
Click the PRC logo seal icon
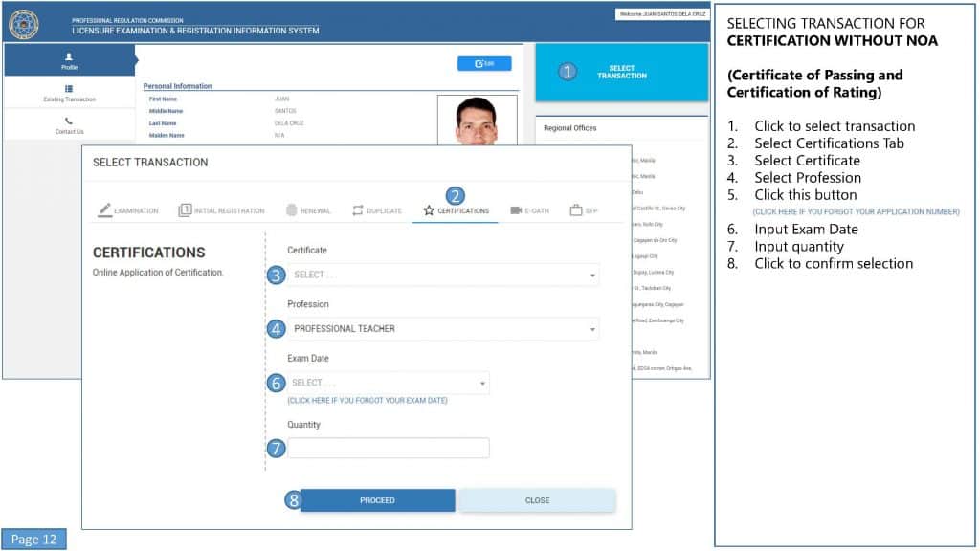[x=23, y=24]
